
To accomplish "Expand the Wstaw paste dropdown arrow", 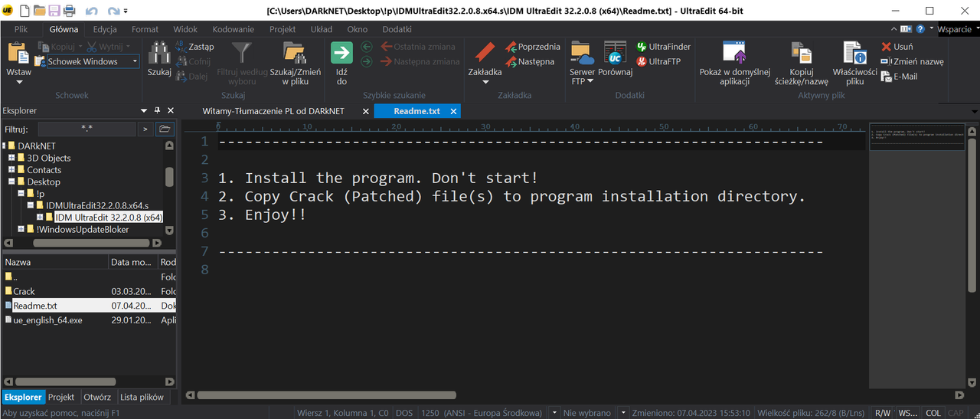I will pyautogui.click(x=18, y=81).
